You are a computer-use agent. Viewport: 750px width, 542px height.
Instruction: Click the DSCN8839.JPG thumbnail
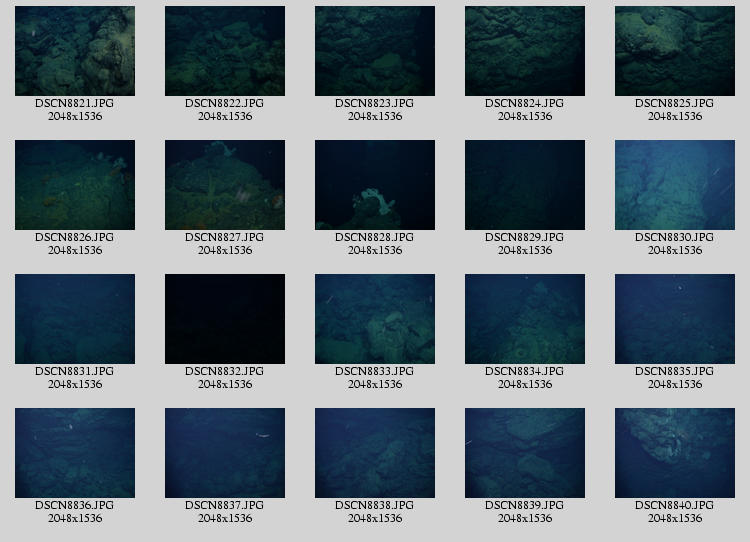pos(525,453)
